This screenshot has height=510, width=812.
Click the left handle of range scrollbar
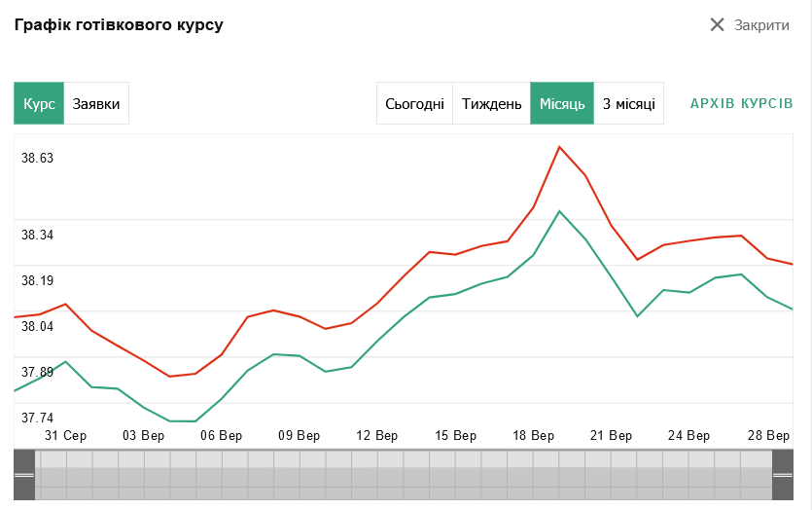[24, 475]
